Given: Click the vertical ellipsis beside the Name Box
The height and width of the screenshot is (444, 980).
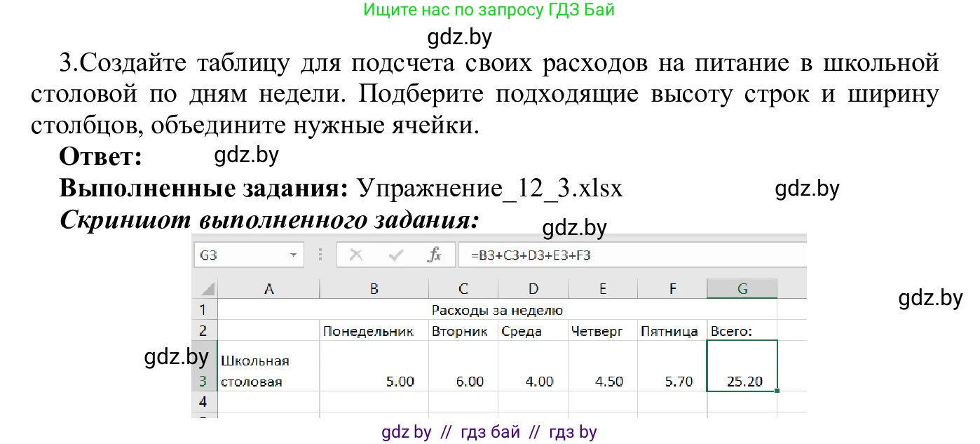Looking at the screenshot, I should coord(320,255).
